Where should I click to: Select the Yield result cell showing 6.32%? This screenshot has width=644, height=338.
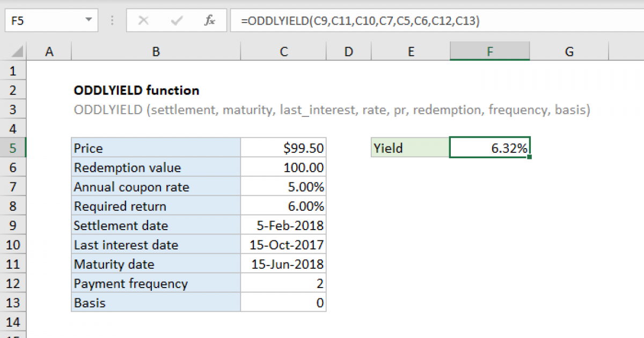[489, 149]
